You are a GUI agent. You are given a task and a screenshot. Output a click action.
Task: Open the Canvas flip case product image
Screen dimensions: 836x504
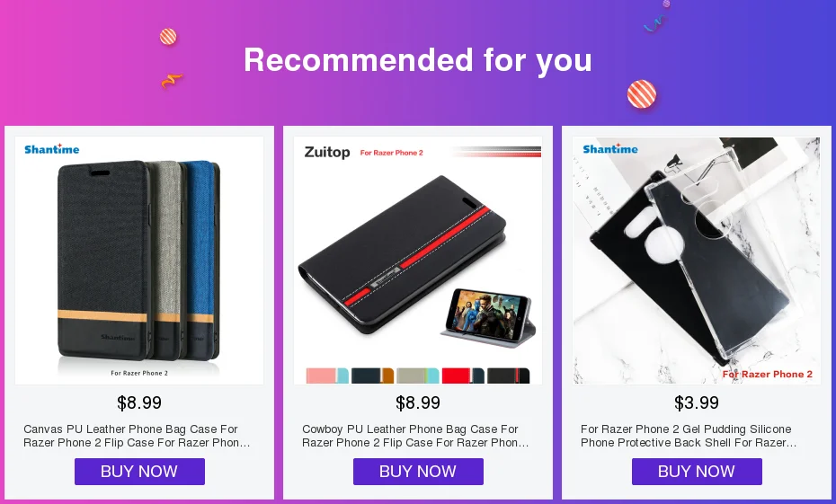pos(139,261)
